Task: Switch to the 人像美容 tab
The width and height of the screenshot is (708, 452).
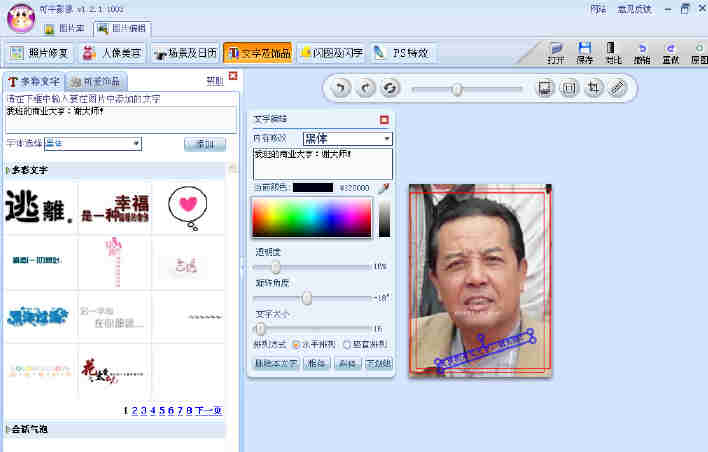Action: pyautogui.click(x=112, y=52)
